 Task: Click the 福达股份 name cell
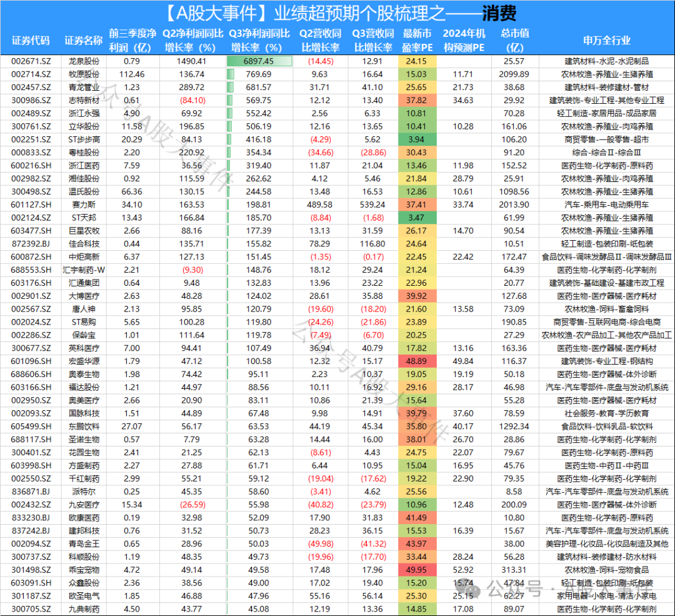(84, 387)
